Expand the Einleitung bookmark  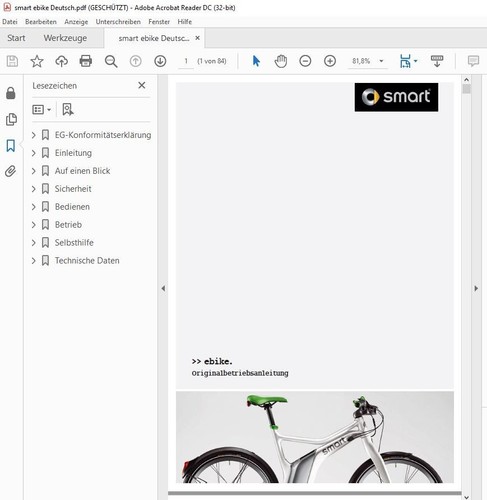tap(33, 153)
